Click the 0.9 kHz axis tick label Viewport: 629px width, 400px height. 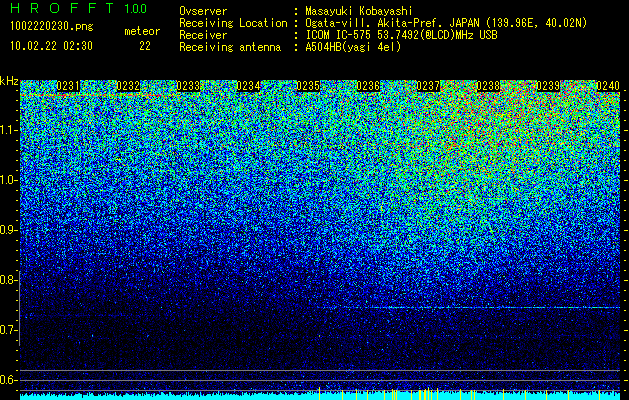click(8, 230)
